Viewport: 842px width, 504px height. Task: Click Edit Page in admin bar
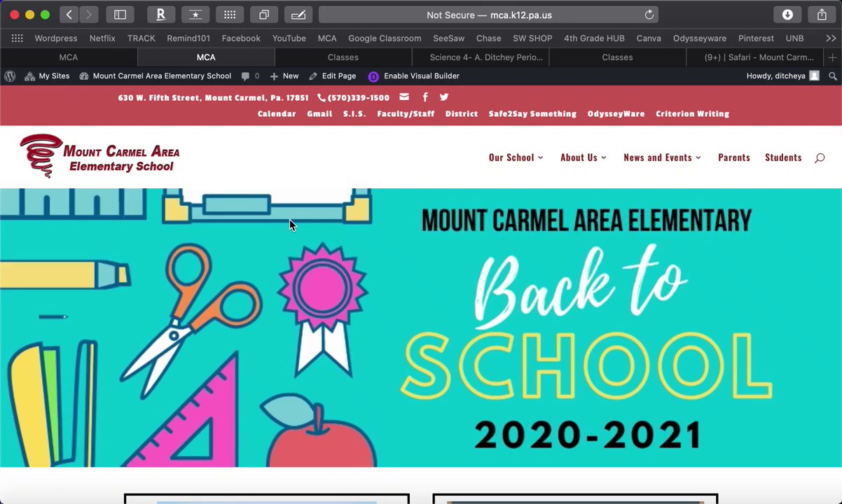[332, 76]
